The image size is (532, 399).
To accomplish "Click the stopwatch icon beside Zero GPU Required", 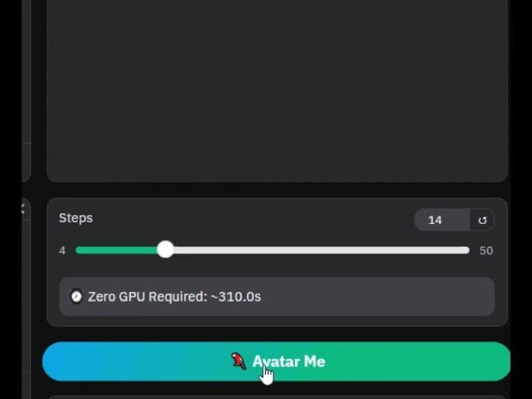I will (76, 296).
